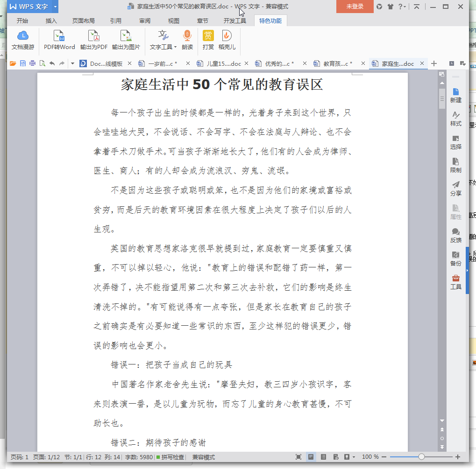The width and height of the screenshot is (476, 469).
Task: Open the 审阅 ribbon tab
Action: [145, 21]
